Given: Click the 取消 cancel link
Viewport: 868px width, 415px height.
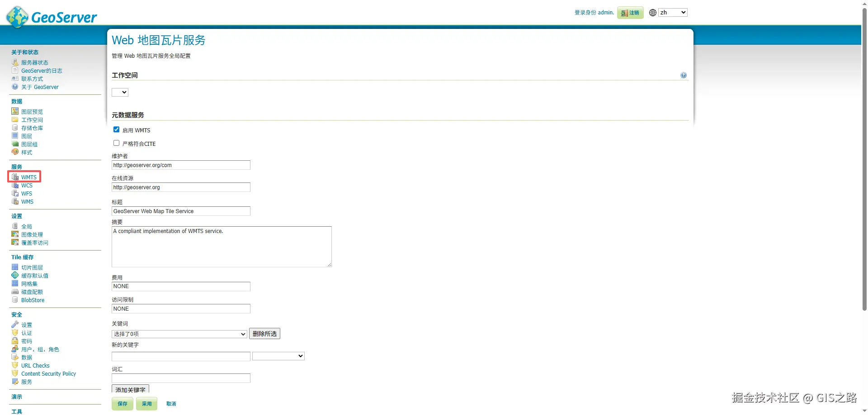Looking at the screenshot, I should click(x=171, y=404).
